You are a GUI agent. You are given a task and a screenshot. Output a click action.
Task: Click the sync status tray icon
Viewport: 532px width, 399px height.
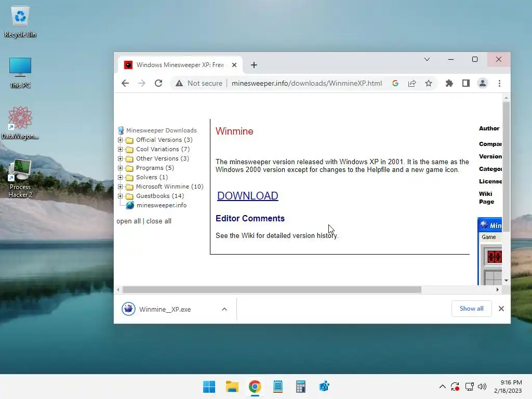(x=455, y=387)
